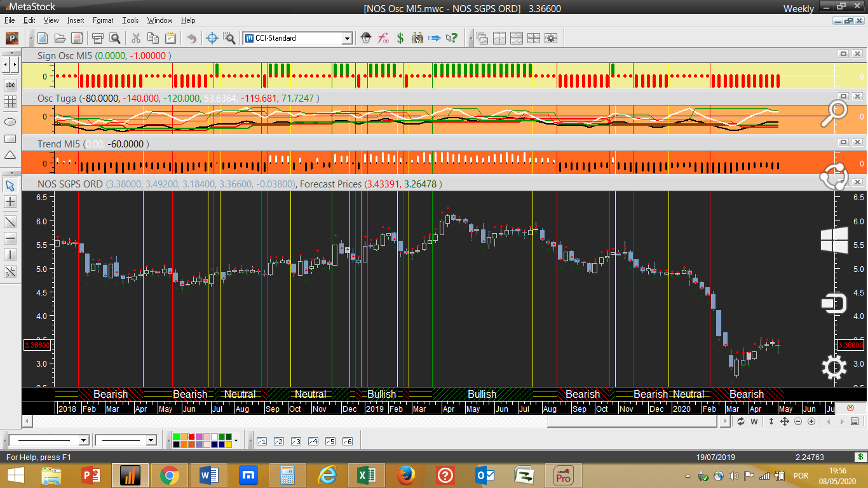Open the Indicator Builder f(x) tool
This screenshot has height=488, width=868.
coord(383,38)
